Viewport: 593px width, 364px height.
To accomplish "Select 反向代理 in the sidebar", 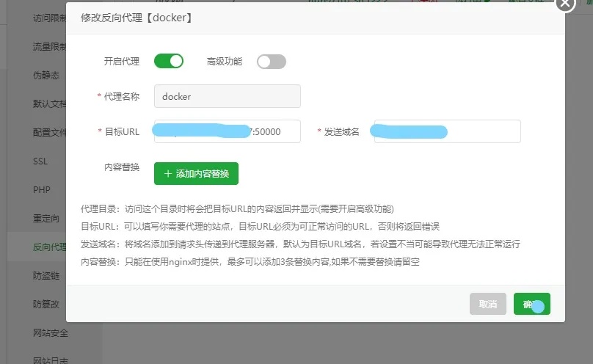I will click(50, 247).
